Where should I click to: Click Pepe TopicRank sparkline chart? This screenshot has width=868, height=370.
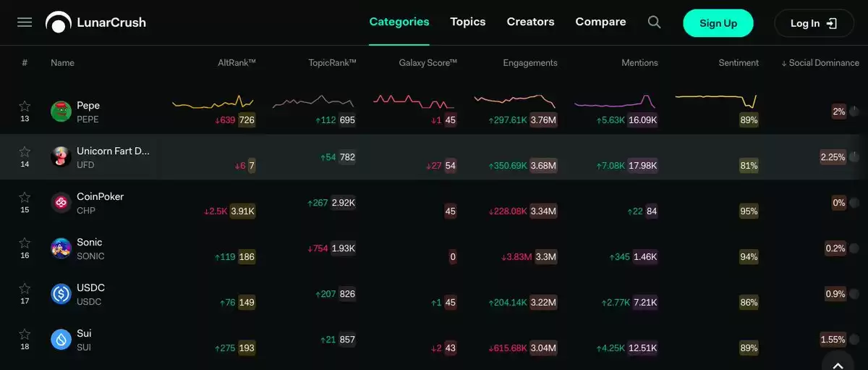[x=313, y=101]
